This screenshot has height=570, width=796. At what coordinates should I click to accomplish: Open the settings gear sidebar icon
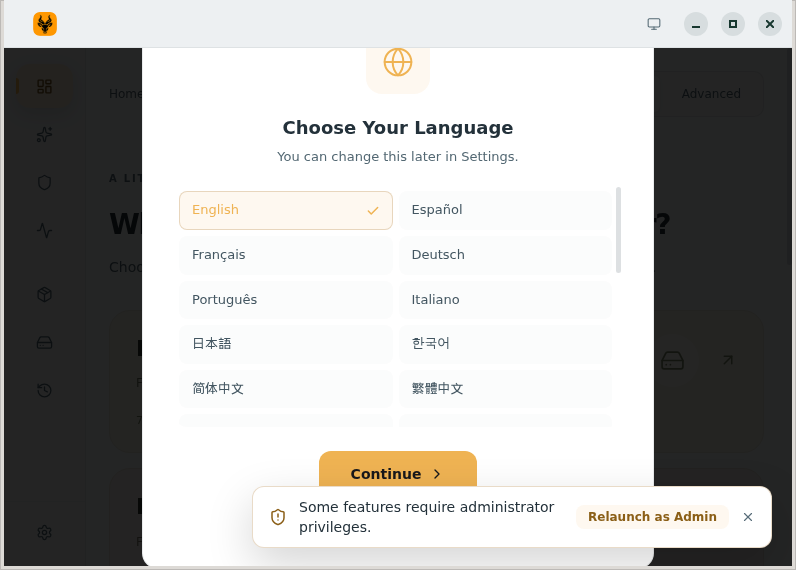pos(45,532)
